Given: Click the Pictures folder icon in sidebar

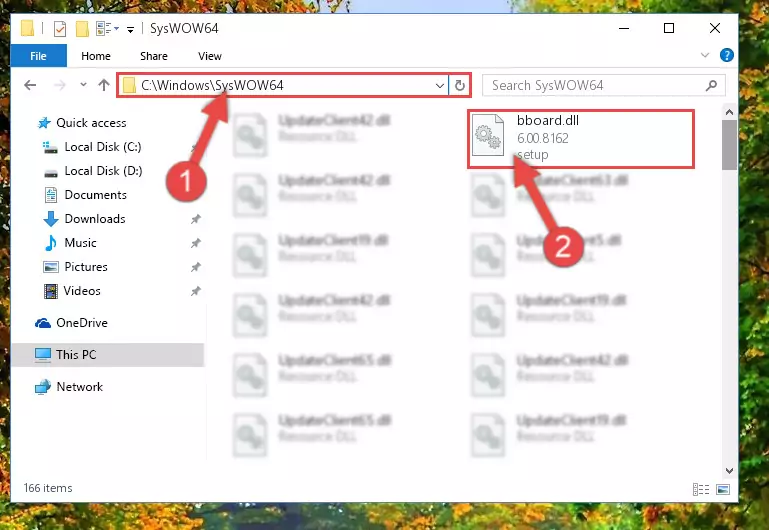Looking at the screenshot, I should point(51,267).
